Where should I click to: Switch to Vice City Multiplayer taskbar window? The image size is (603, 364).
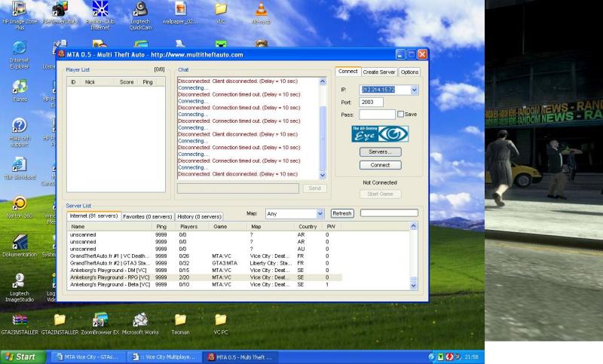pyautogui.click(x=164, y=357)
